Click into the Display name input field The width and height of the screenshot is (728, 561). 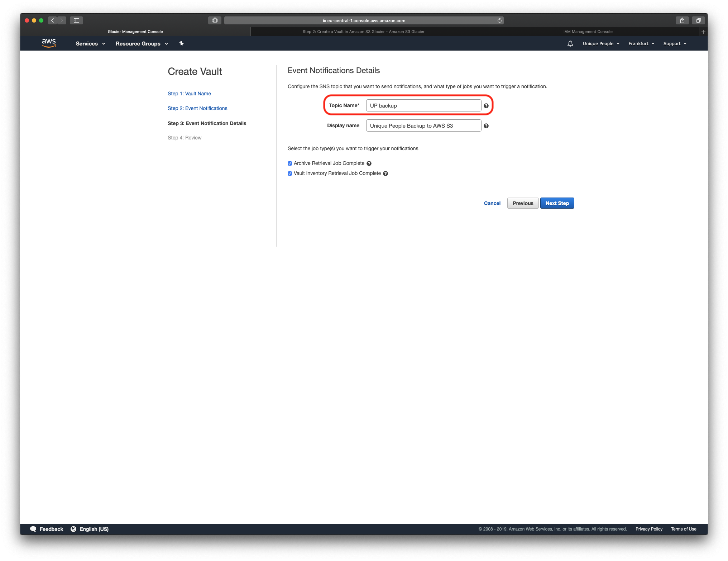coord(423,126)
